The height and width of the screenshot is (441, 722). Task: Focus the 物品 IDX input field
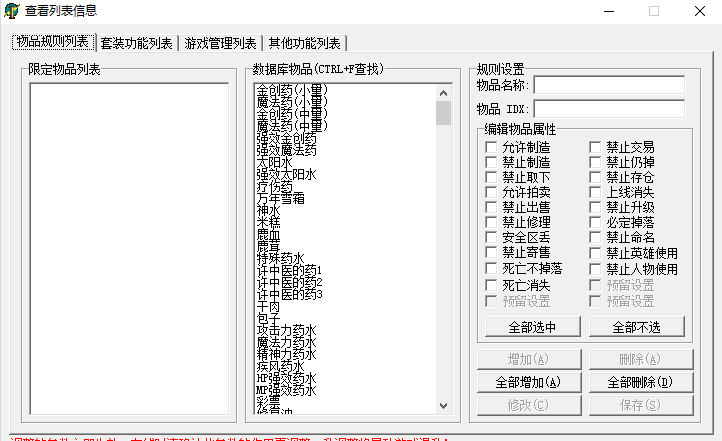608,108
